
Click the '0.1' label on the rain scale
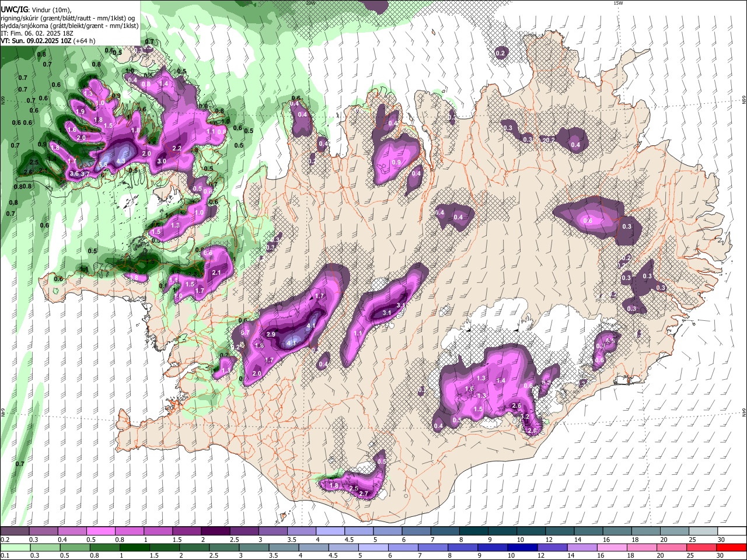[x=5, y=555]
